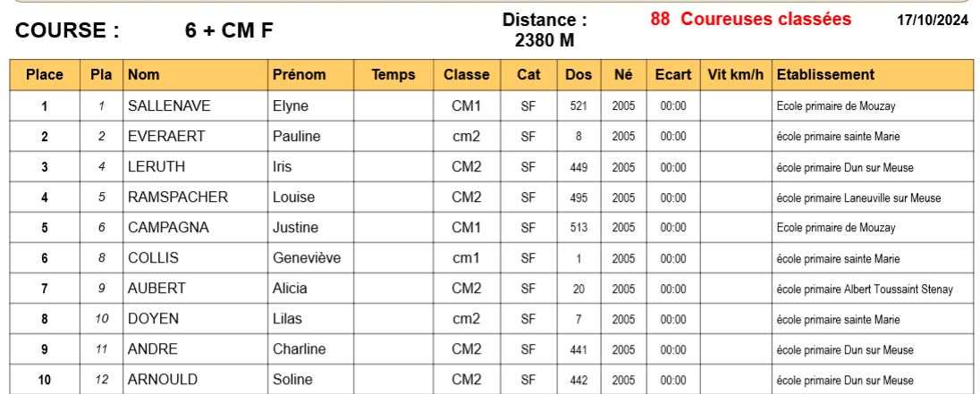The image size is (980, 394).
Task: Click the DOYEN name cell
Action: point(196,319)
